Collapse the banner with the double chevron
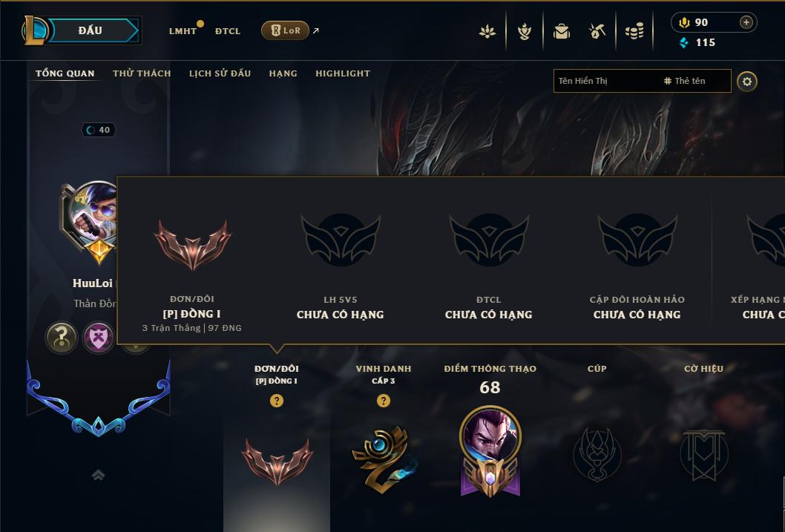This screenshot has height=532, width=785. [x=98, y=475]
